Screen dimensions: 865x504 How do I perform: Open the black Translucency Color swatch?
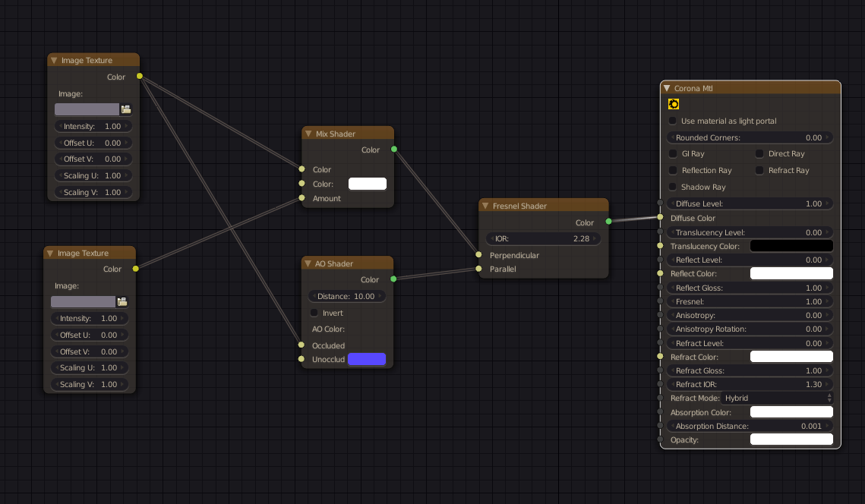[x=791, y=246]
